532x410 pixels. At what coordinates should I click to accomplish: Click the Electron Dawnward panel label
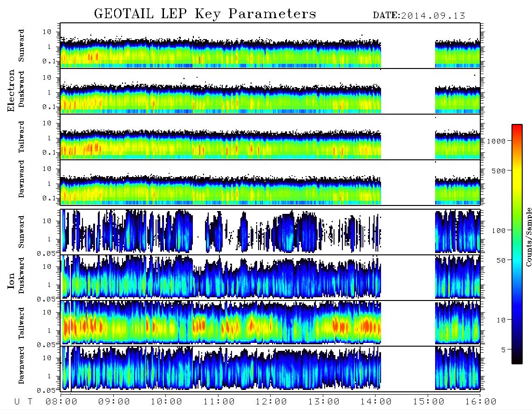click(x=21, y=179)
